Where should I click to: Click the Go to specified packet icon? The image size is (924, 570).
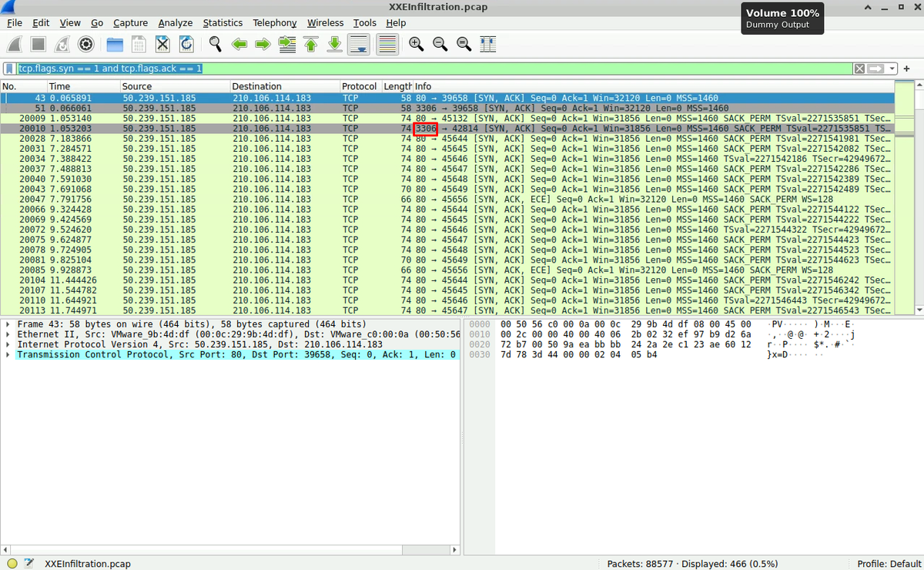287,45
